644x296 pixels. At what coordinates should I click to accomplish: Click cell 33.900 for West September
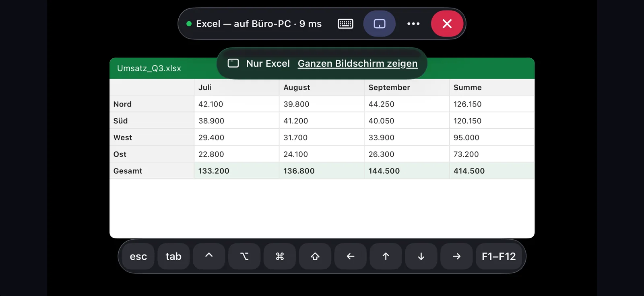(x=407, y=138)
